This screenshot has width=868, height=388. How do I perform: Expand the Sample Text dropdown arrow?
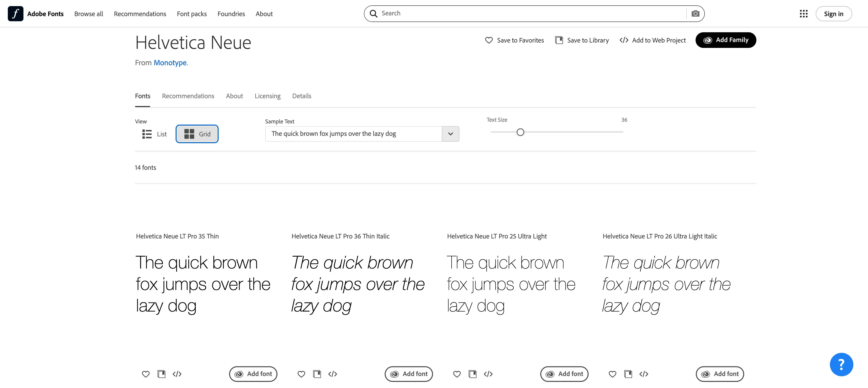pyautogui.click(x=451, y=134)
